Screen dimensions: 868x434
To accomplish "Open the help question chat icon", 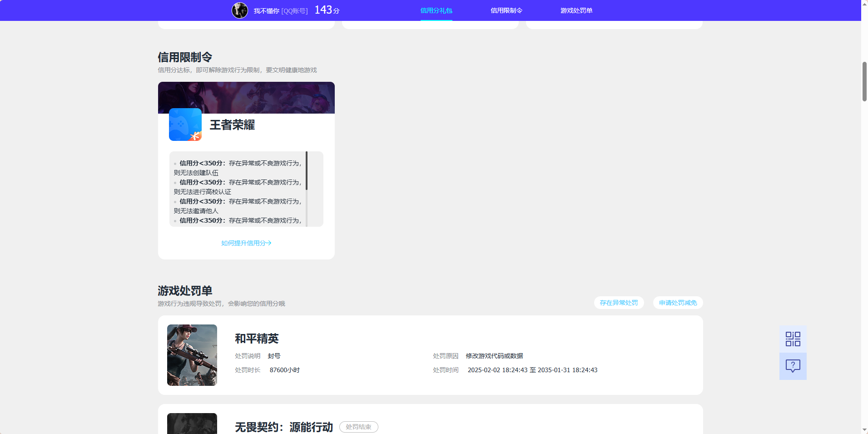I will coord(793,366).
